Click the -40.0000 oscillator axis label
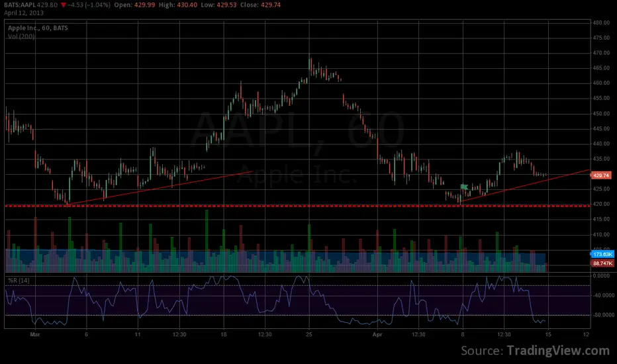Viewport: 617px width, 364px height. (x=603, y=296)
